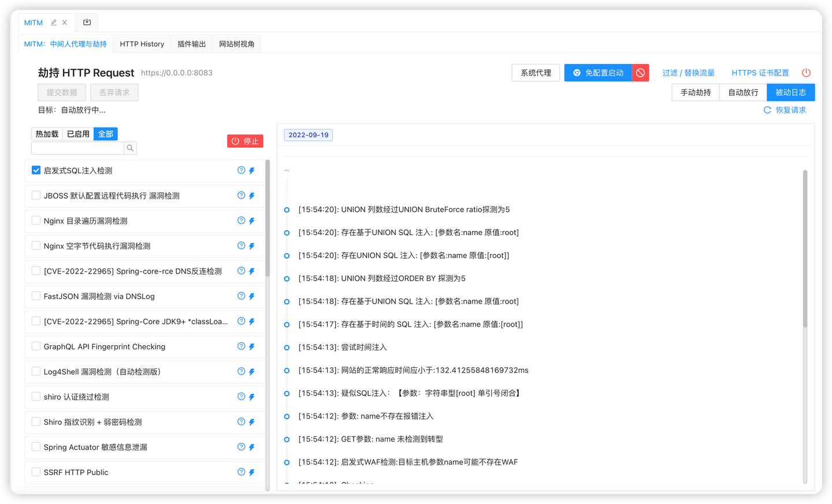Enable JBOSS 默认配置远程代码执行 checkbox
This screenshot has height=504, width=832.
pyautogui.click(x=36, y=195)
